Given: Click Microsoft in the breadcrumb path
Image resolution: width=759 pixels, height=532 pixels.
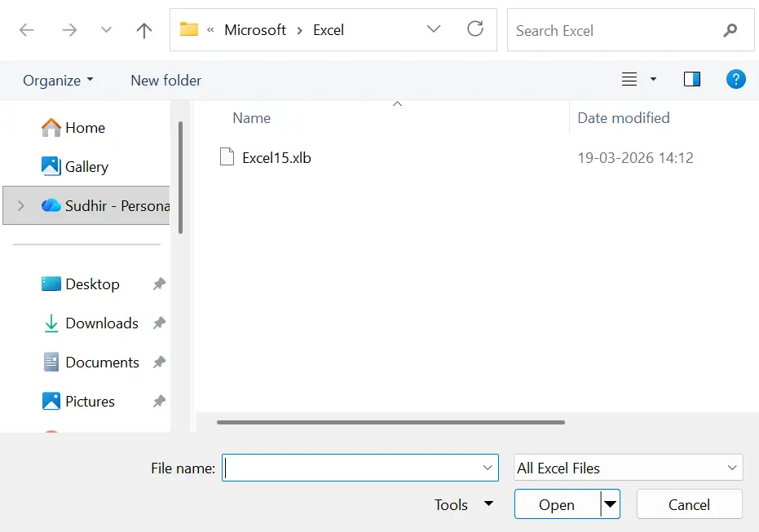Looking at the screenshot, I should pyautogui.click(x=255, y=29).
